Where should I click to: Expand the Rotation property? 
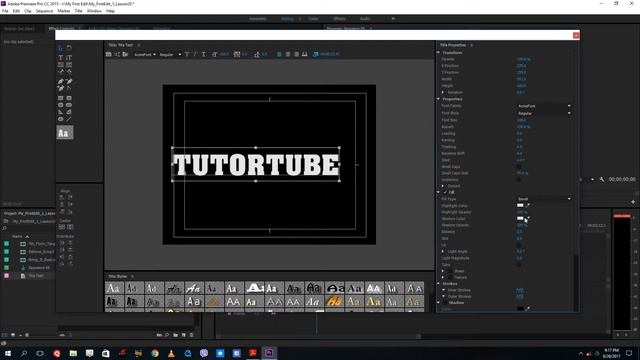[x=443, y=92]
